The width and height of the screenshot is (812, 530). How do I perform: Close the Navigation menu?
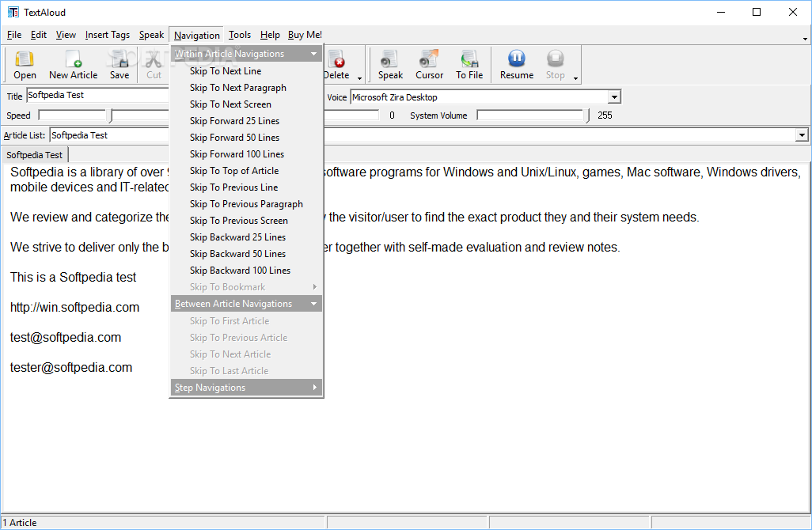click(x=197, y=35)
